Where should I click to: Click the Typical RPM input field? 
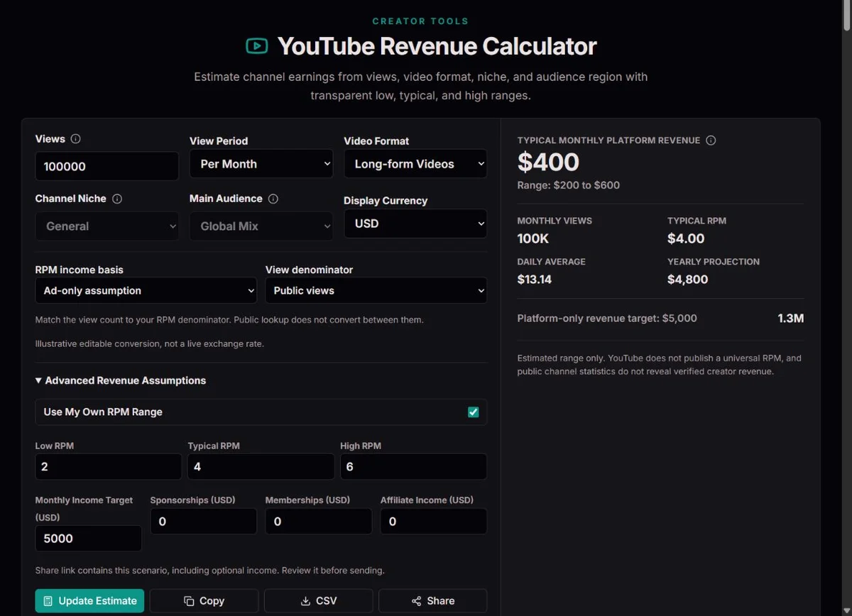click(x=261, y=467)
